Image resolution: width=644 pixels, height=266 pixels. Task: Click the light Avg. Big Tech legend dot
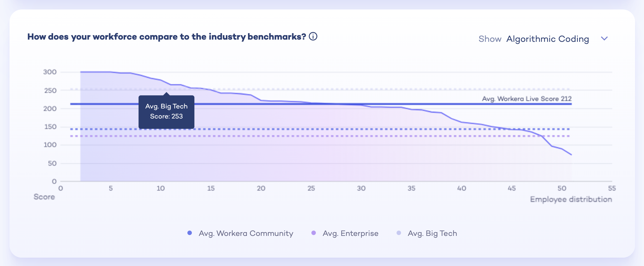point(399,233)
